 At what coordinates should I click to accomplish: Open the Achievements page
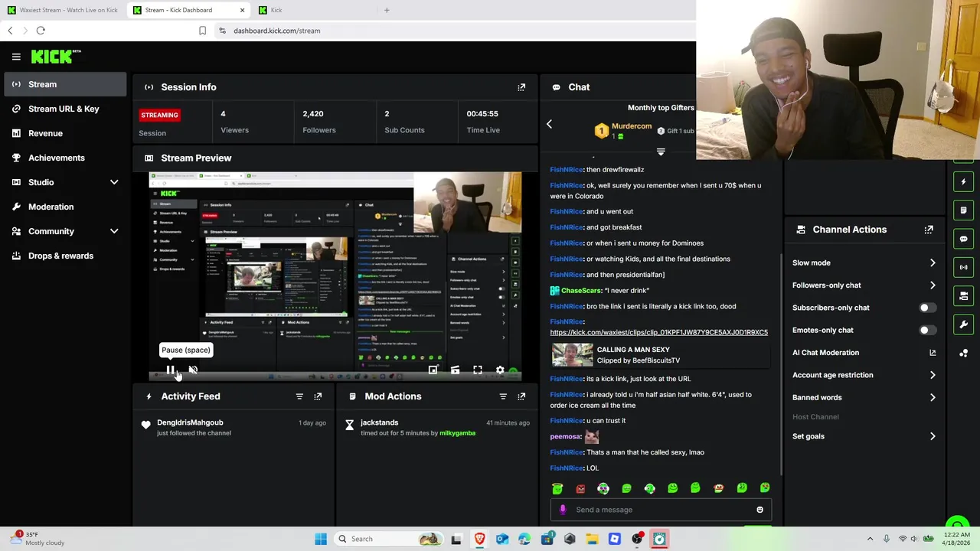point(65,158)
